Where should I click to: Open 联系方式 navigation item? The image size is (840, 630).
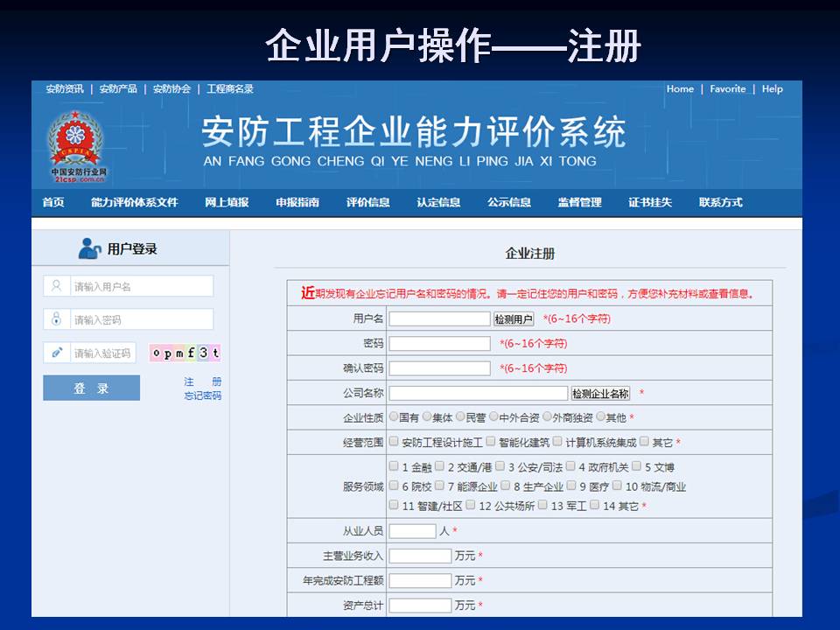point(721,202)
